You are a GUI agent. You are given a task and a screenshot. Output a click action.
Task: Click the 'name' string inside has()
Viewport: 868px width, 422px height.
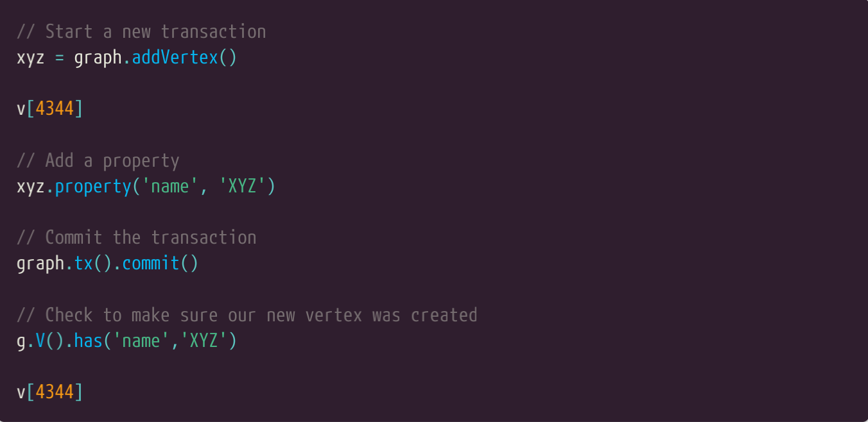pyautogui.click(x=141, y=341)
